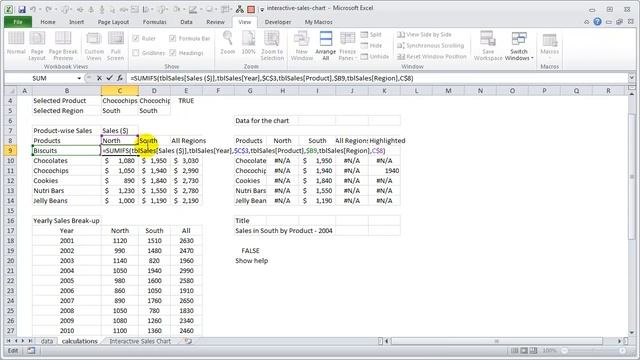Switch to the Insert tab
Screen dimensions: 640x360
click(x=76, y=22)
